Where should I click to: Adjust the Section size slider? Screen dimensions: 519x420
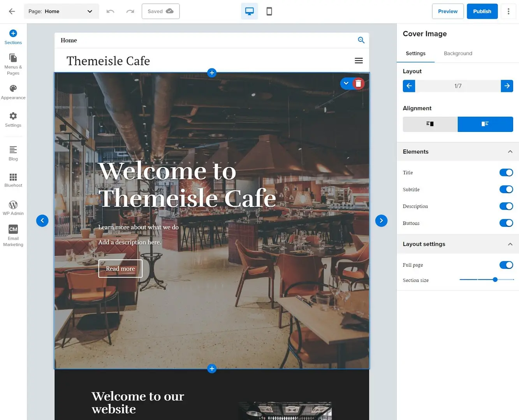pyautogui.click(x=495, y=280)
